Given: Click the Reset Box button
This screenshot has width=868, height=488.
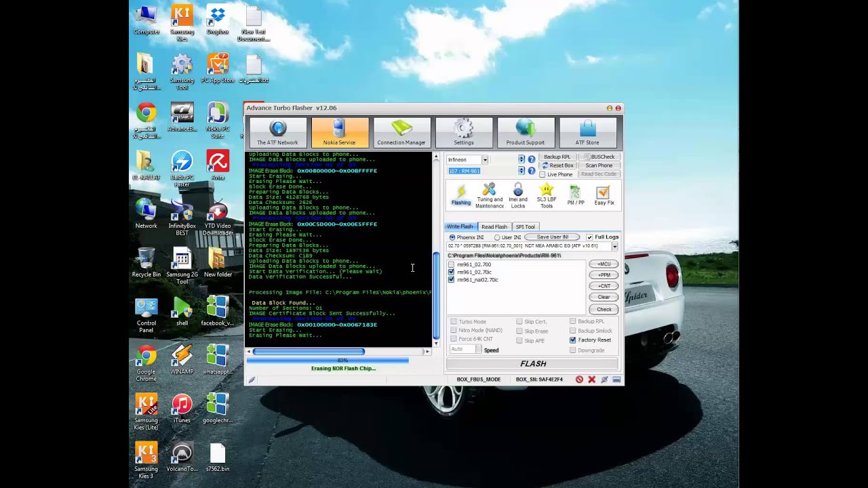Looking at the screenshot, I should pyautogui.click(x=557, y=165).
